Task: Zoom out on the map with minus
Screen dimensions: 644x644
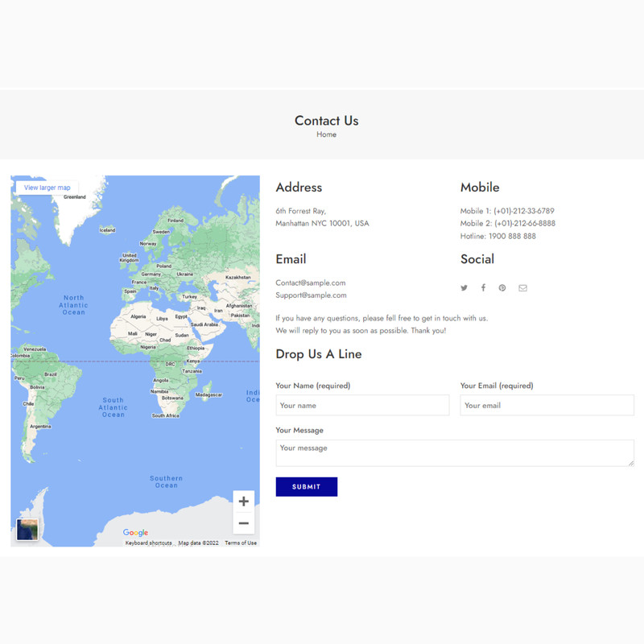Action: [244, 522]
